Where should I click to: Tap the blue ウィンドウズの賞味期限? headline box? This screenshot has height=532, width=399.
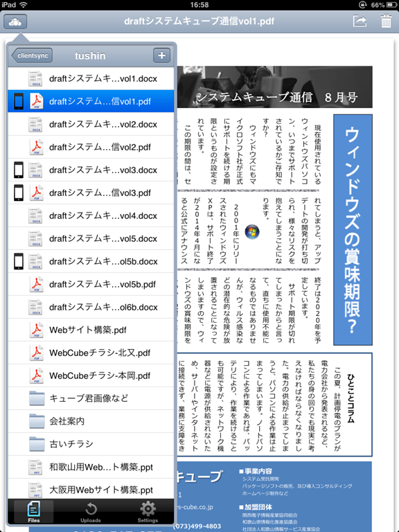tap(353, 230)
